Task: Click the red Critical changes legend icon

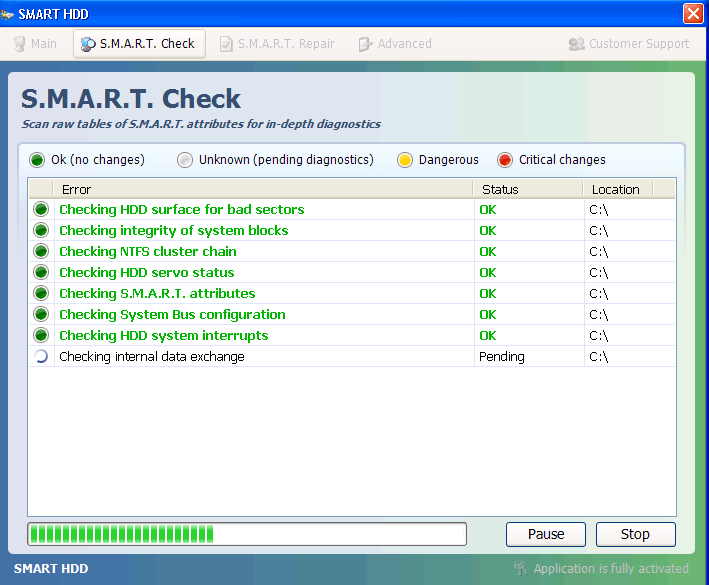Action: (x=505, y=160)
